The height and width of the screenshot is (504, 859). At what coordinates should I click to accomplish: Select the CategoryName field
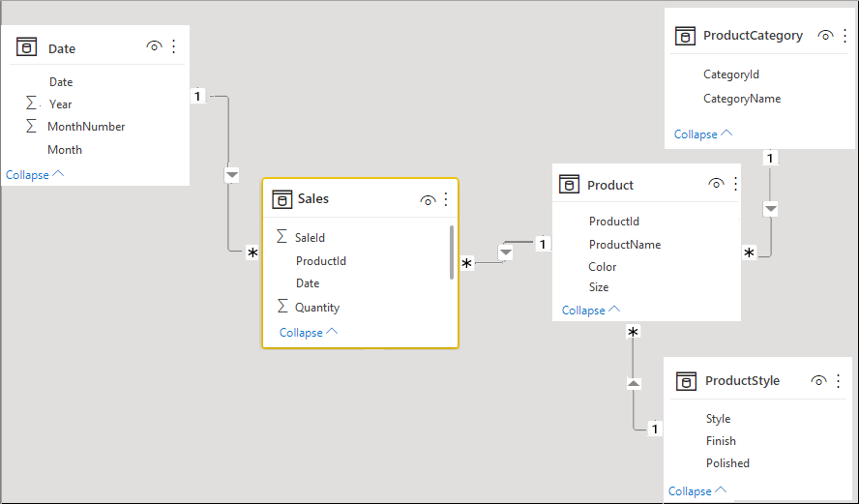742,99
